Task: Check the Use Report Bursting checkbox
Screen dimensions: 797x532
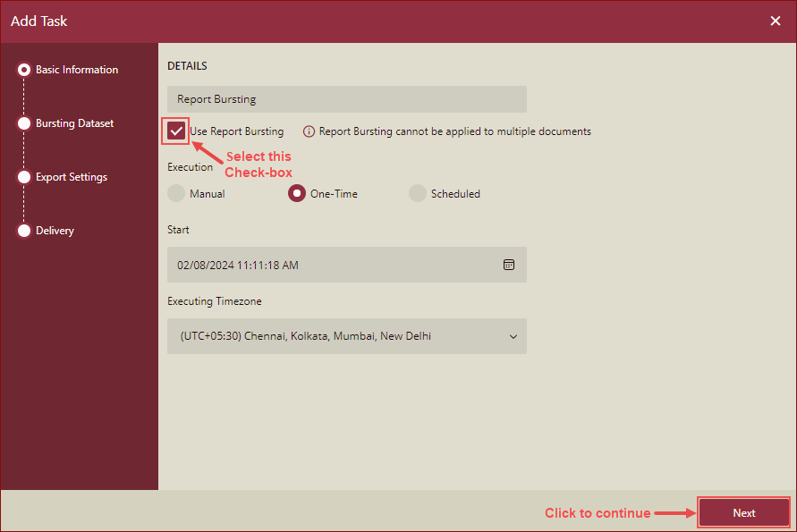Action: [x=175, y=131]
